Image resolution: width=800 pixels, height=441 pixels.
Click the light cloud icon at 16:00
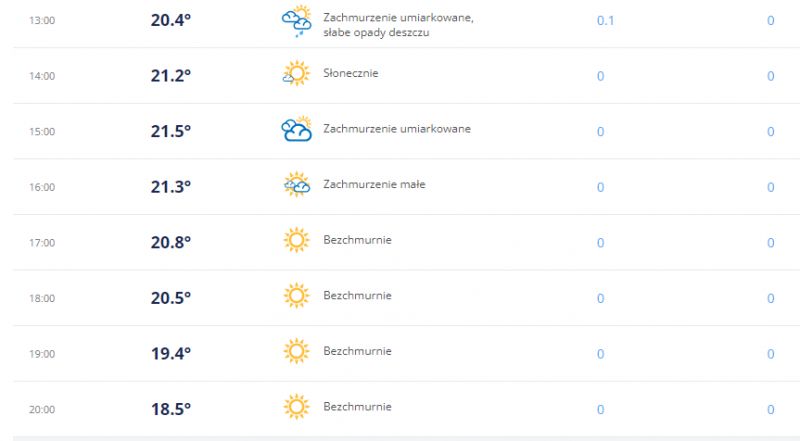pyautogui.click(x=296, y=184)
